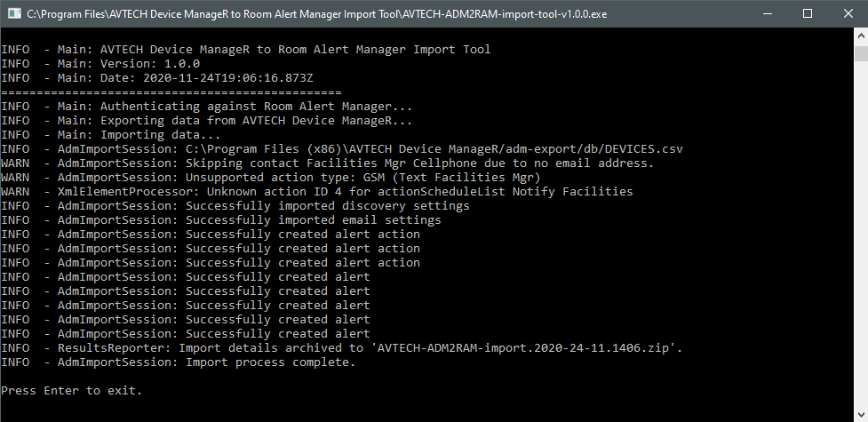The width and height of the screenshot is (868, 422).
Task: Click the 'Press Enter to exit.' prompt line
Action: coord(72,391)
